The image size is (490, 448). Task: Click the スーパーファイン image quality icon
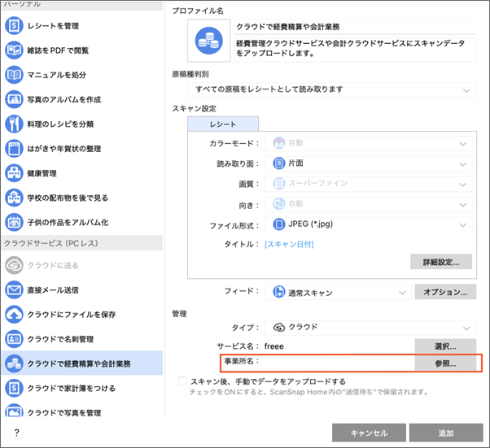[278, 184]
